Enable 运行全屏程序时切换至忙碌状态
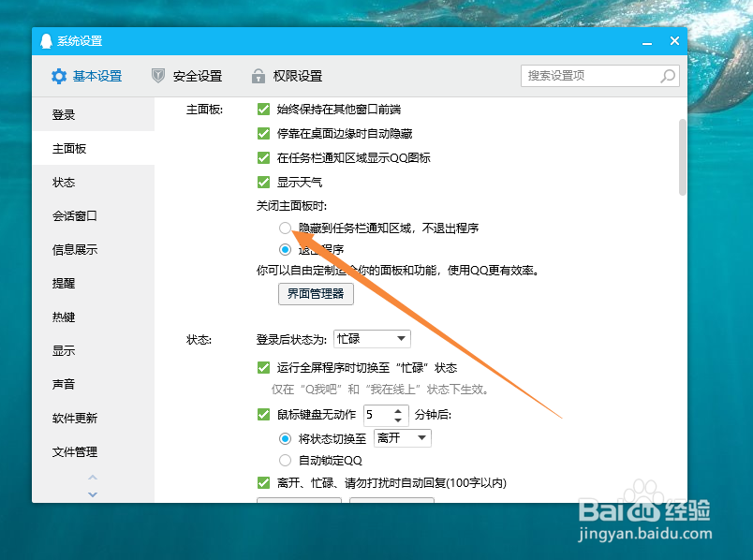The image size is (753, 560). pos(263,367)
